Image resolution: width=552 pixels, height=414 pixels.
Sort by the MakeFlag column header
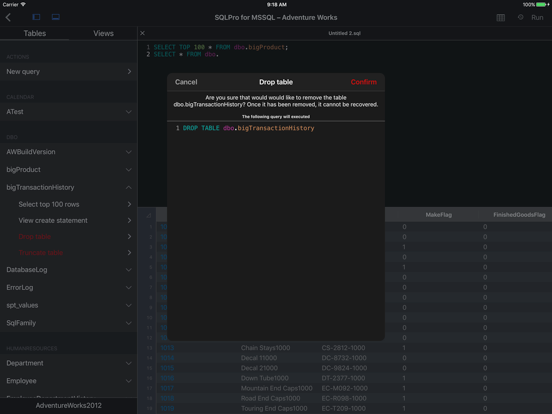[x=438, y=215]
